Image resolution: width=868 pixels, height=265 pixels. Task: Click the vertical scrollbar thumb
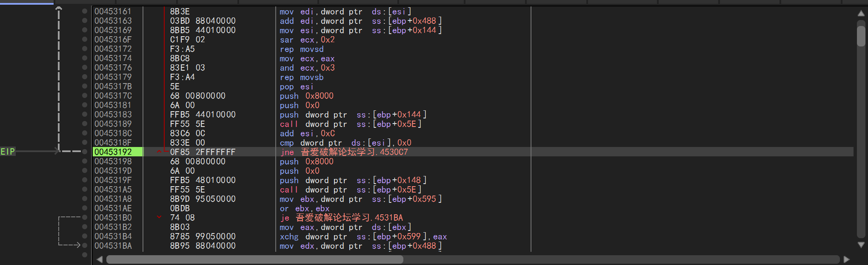click(x=861, y=36)
